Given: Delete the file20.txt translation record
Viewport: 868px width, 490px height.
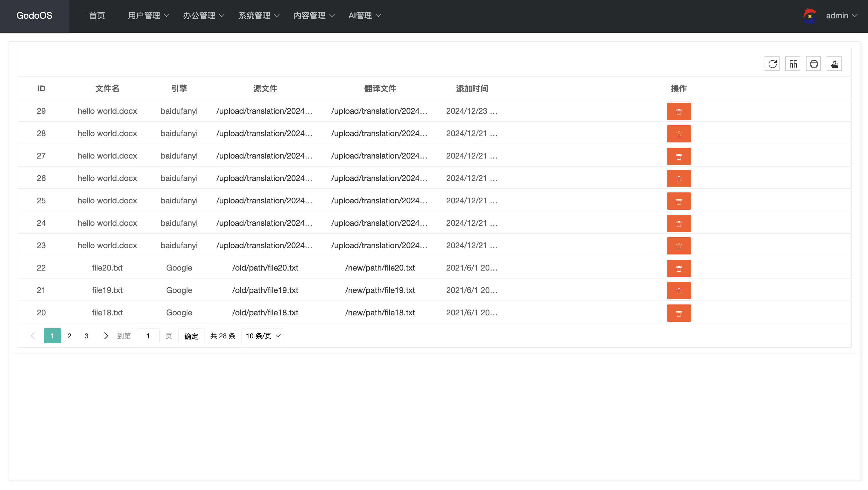Looking at the screenshot, I should point(679,268).
